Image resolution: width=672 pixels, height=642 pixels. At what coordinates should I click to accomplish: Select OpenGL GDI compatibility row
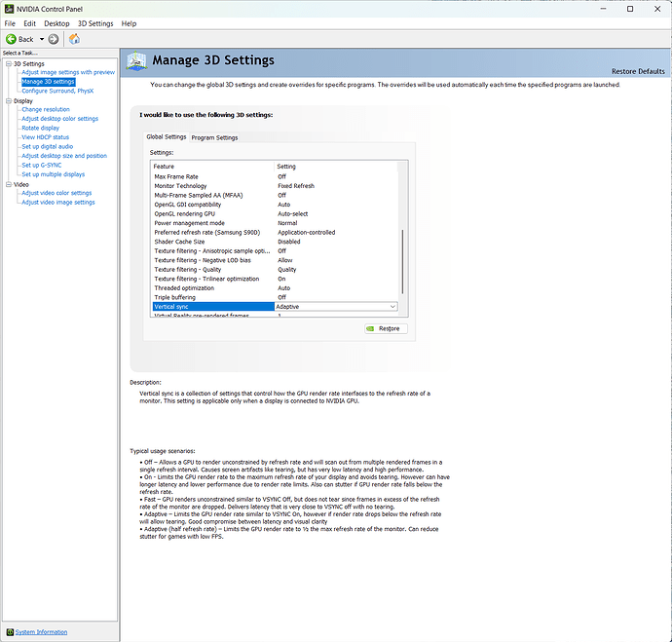[275, 205]
